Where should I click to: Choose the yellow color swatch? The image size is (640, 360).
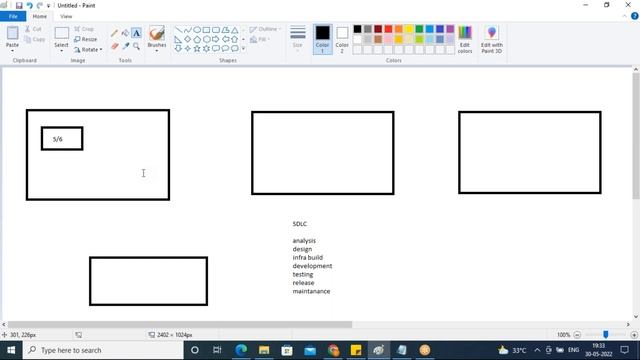[409, 29]
